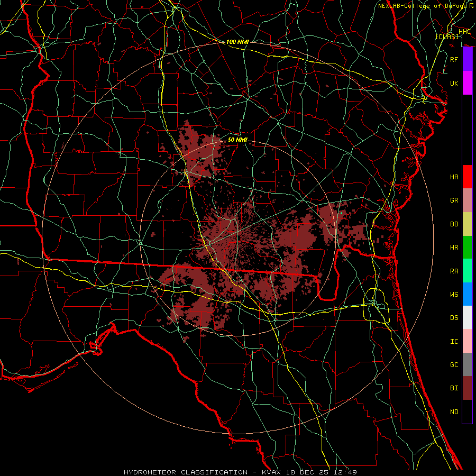Screen dimensions: 476x476
Task: Click the WS blue legend swatch
Action: [467, 294]
